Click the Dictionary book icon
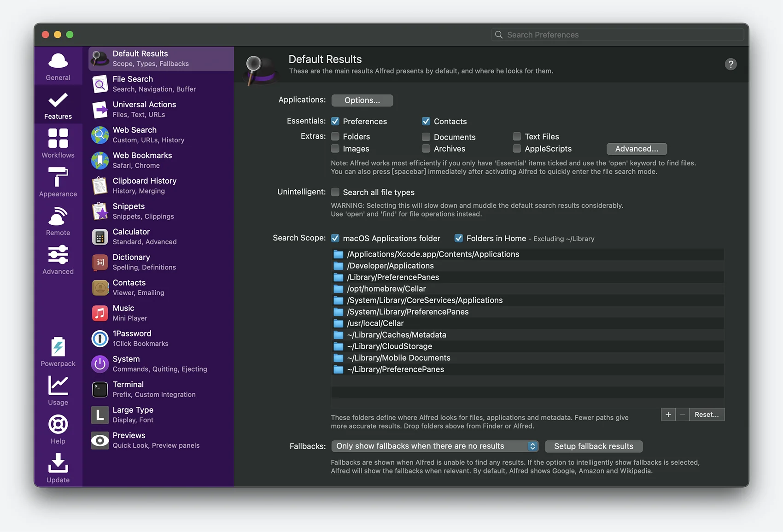Screen dimensions: 783x532 pos(100,262)
